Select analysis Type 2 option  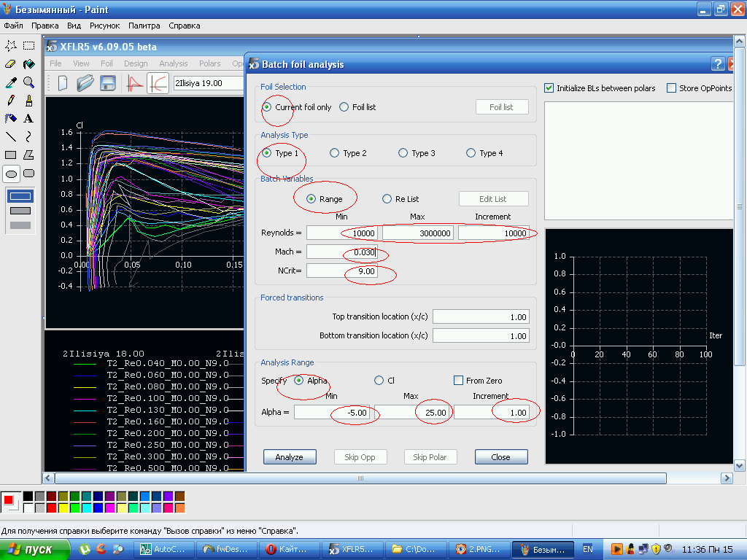(x=334, y=153)
